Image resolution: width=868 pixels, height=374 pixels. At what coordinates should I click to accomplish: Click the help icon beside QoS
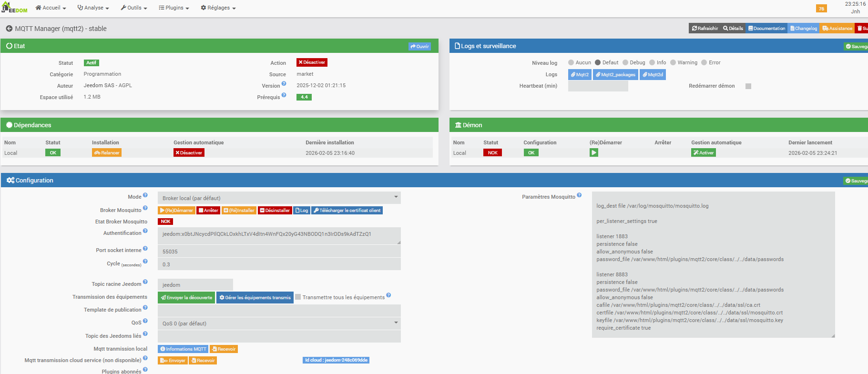145,321
